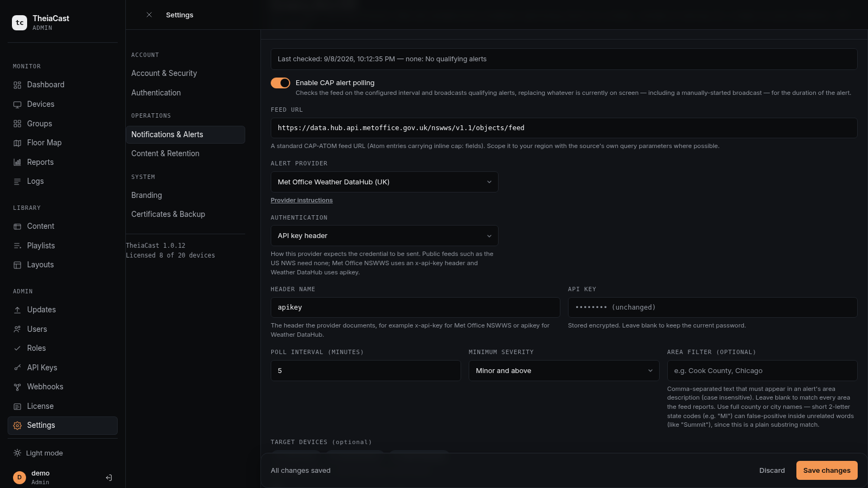
Task: Click the Last checked status text
Action: tap(382, 59)
